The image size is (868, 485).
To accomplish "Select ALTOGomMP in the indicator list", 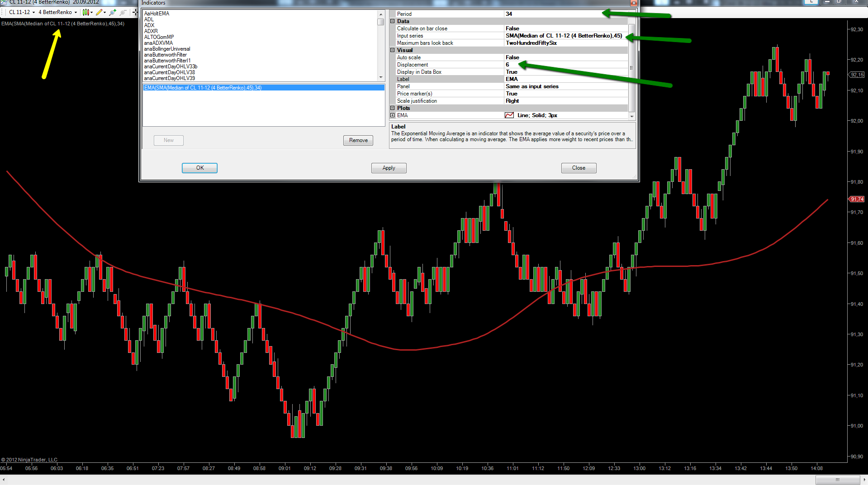I will [x=159, y=37].
